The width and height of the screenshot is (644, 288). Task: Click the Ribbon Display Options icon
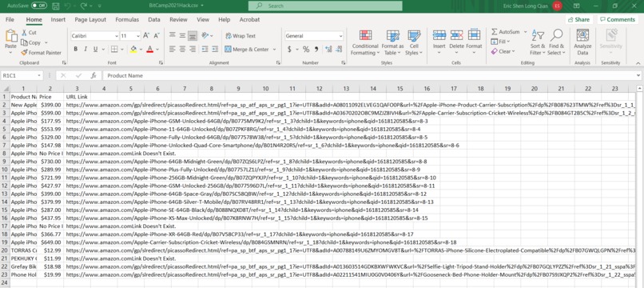coord(577,6)
